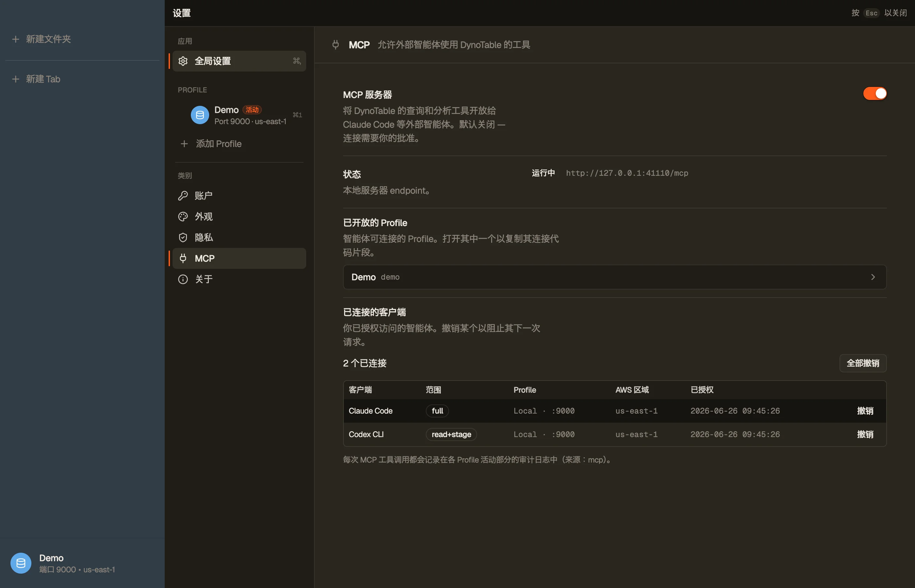The image size is (915, 588).
Task: Select the Demo profile with 活动 badge
Action: (239, 115)
